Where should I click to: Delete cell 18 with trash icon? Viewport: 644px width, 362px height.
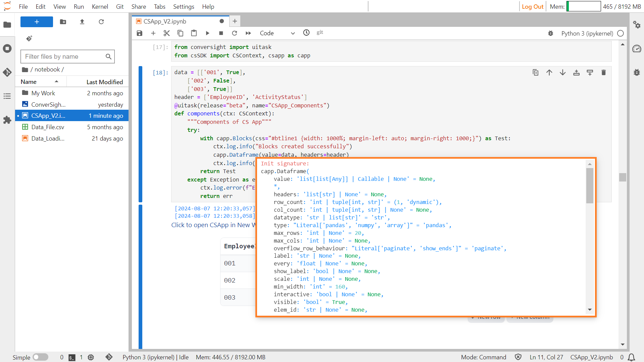[x=603, y=72]
